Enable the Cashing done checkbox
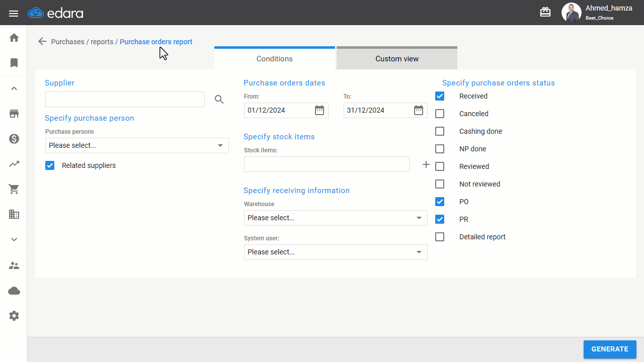 coord(440,131)
